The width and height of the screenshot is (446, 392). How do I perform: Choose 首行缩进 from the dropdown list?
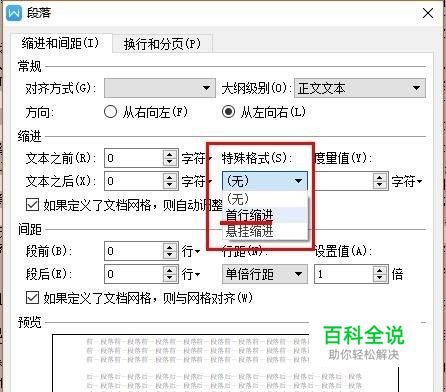click(265, 215)
